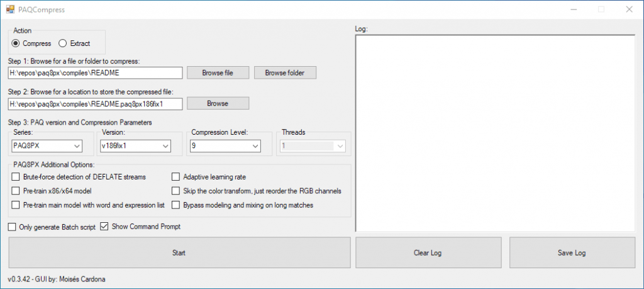Close the PAQCompress window
Screen dimensions: 644x289
[x=629, y=9]
